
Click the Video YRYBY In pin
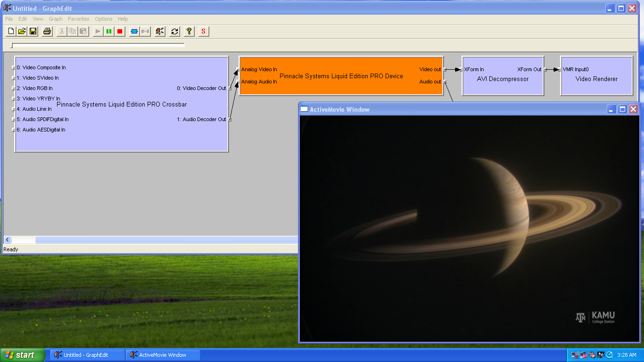pyautogui.click(x=13, y=99)
